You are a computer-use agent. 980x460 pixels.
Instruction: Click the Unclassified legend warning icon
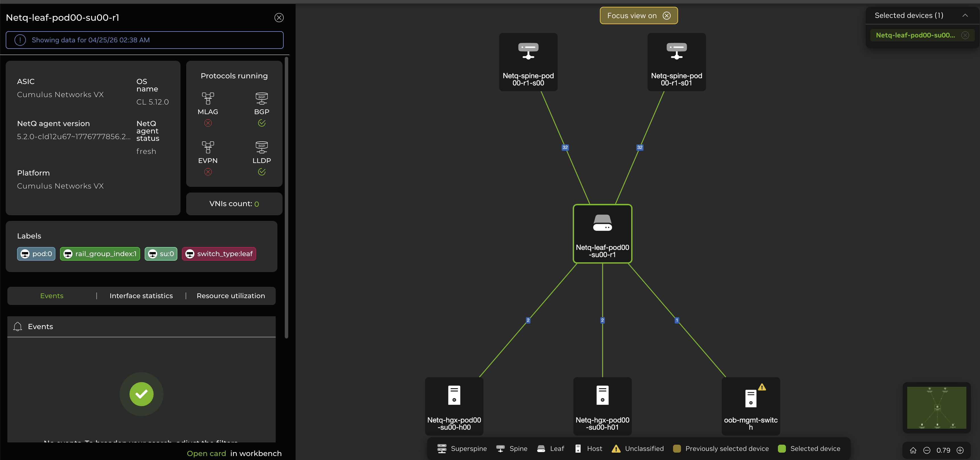click(x=616, y=449)
